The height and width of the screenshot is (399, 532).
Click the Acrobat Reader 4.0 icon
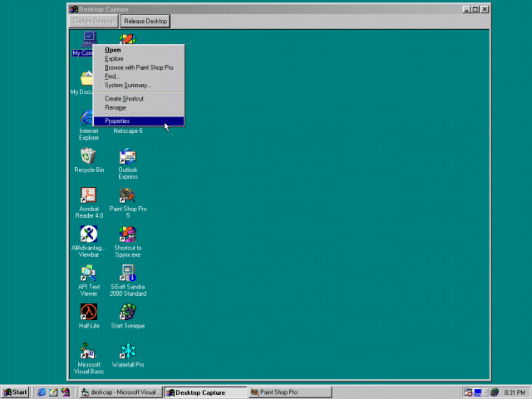tap(89, 195)
